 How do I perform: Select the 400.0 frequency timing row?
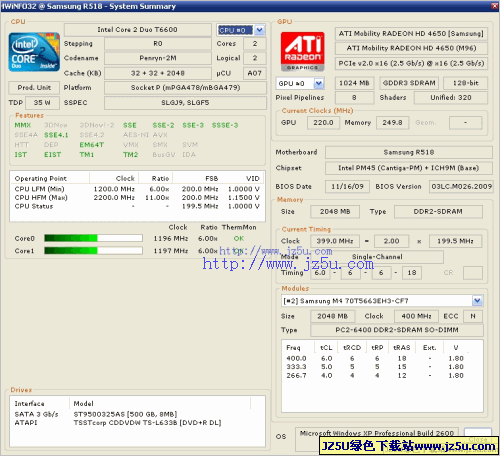375,359
